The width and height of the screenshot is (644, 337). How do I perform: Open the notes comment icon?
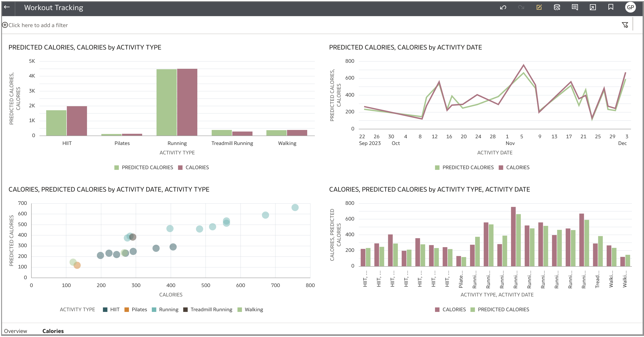click(575, 7)
